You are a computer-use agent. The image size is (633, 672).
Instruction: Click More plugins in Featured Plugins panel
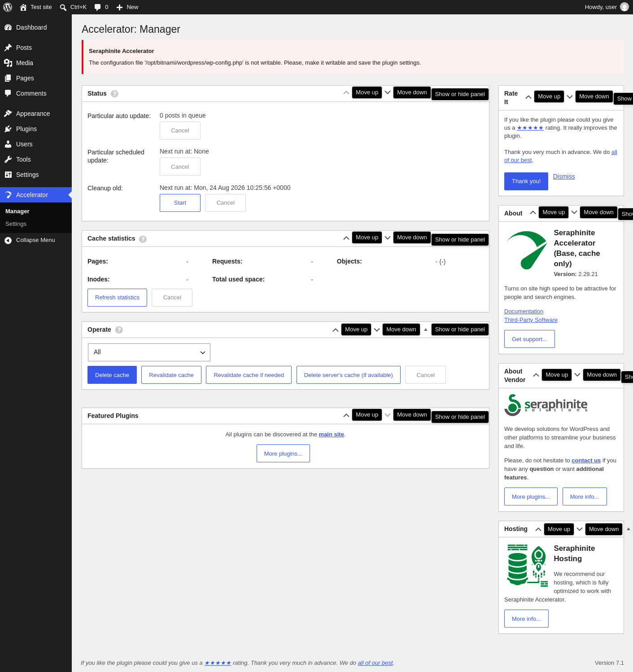[283, 453]
